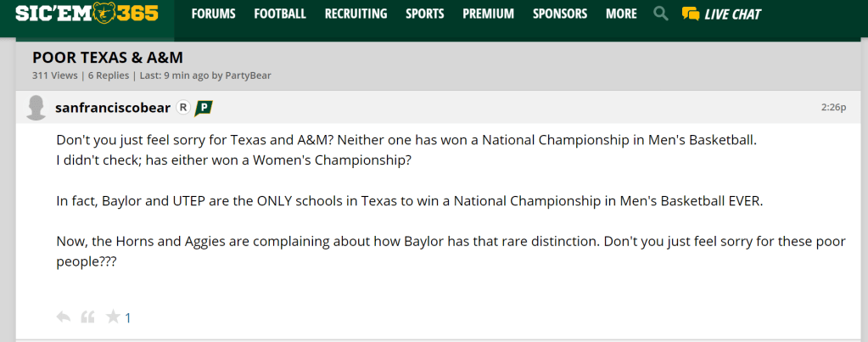
Task: Go to the Premium section
Action: click(488, 14)
